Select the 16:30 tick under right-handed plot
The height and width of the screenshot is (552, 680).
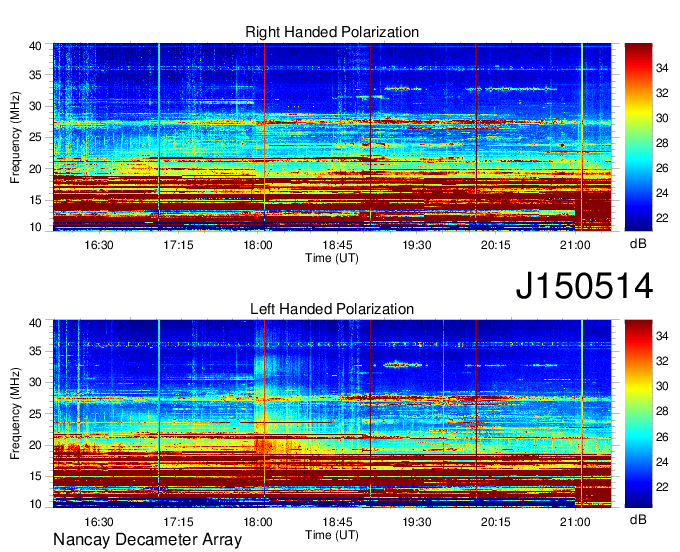pyautogui.click(x=99, y=245)
